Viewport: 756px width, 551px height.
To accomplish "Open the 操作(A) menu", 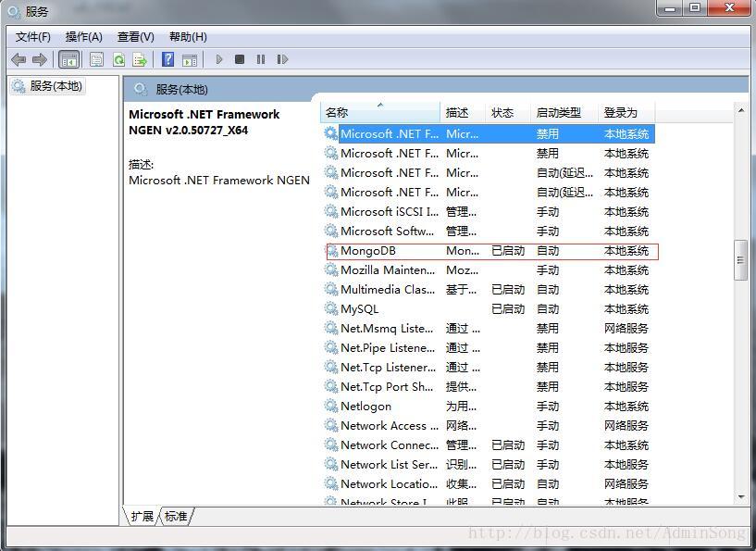I will (x=84, y=37).
